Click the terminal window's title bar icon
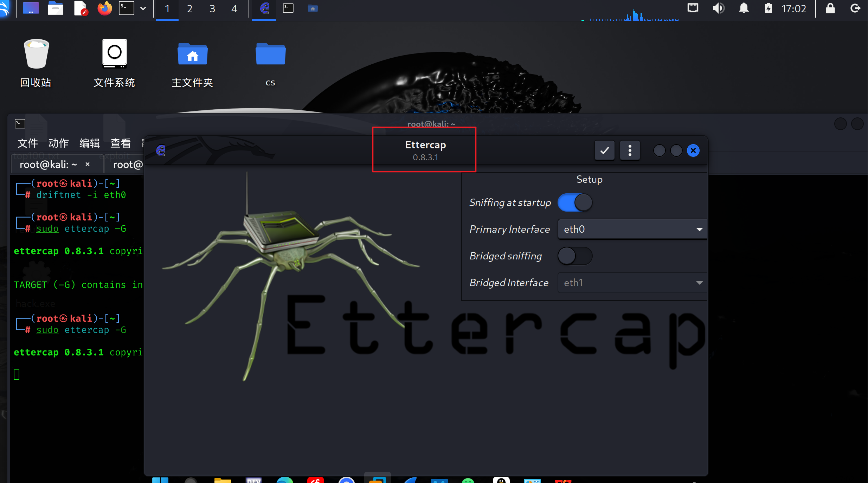Image resolution: width=868 pixels, height=483 pixels. point(20,124)
